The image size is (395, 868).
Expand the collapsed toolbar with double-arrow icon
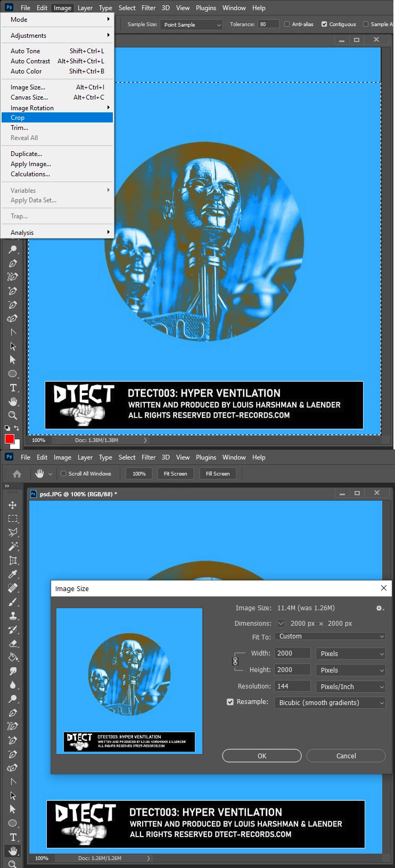point(7,486)
